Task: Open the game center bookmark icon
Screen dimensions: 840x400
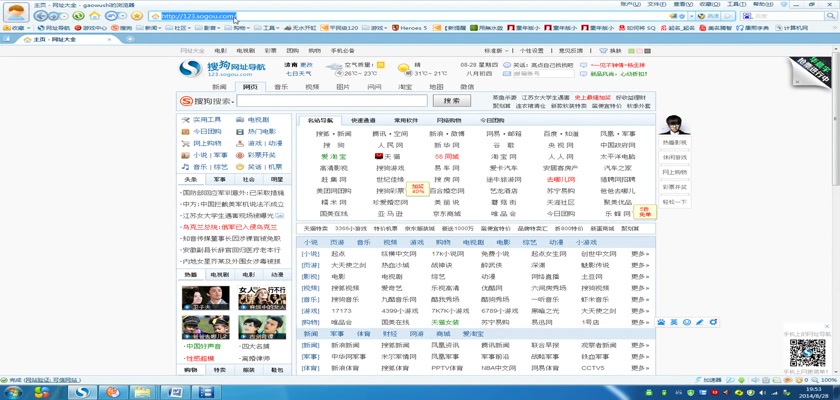Action: tap(78, 28)
